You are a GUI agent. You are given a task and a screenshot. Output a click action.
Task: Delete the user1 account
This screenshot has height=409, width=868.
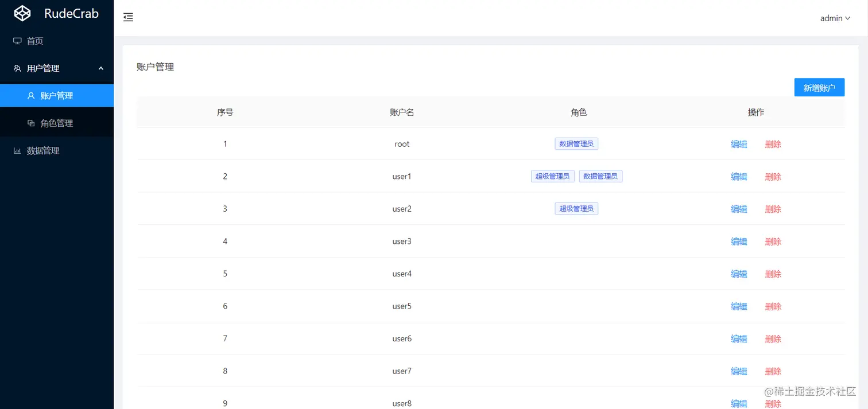[773, 177]
